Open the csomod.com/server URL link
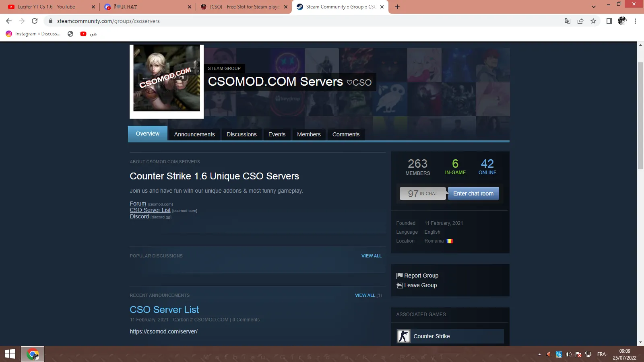 (163, 331)
